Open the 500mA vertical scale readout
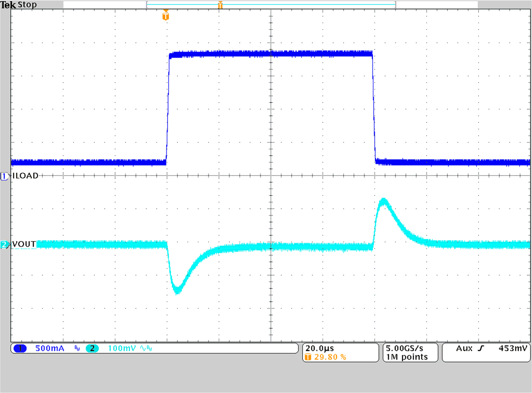The image size is (532, 393). click(50, 348)
